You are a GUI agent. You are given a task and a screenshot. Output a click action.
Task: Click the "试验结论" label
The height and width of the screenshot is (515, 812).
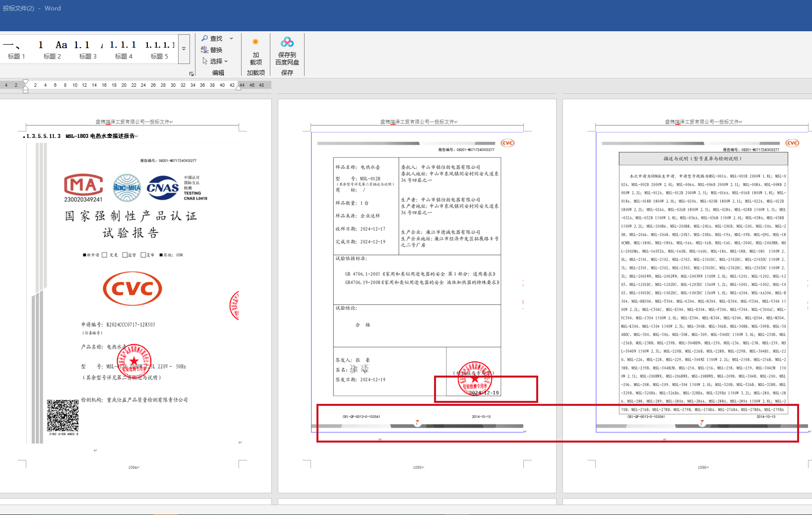346,308
